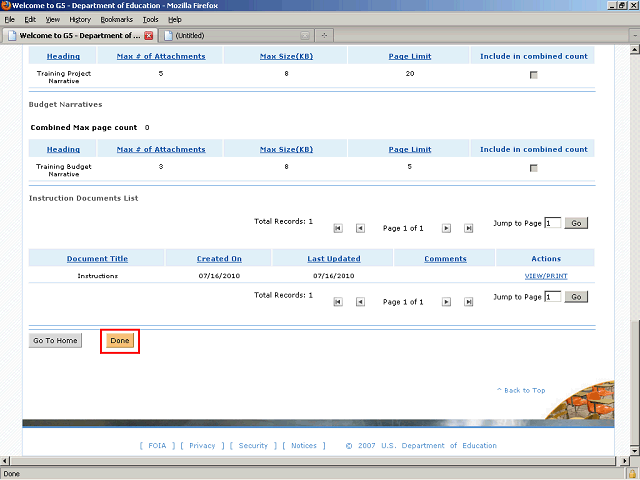Click next page arrow in top pagination

click(447, 228)
